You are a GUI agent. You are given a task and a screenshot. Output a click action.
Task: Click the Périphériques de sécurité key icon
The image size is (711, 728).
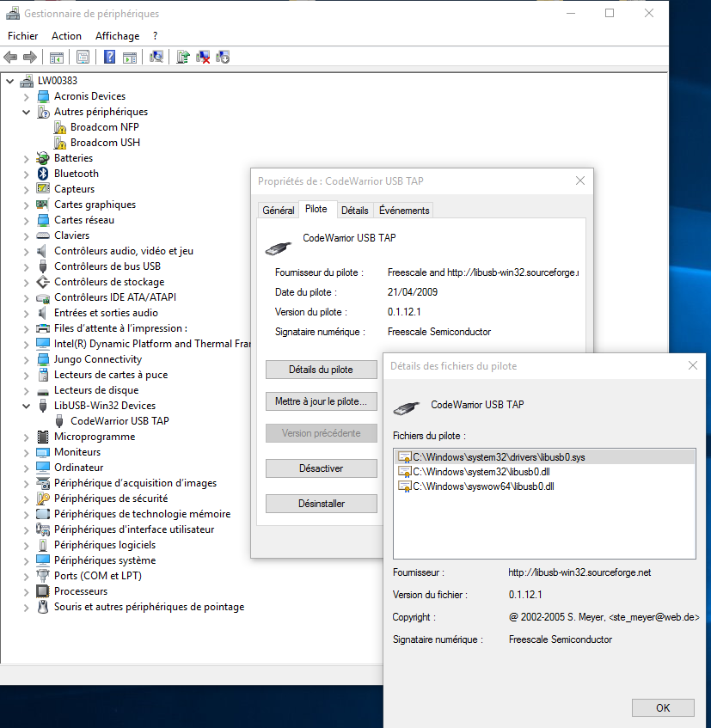tap(43, 499)
